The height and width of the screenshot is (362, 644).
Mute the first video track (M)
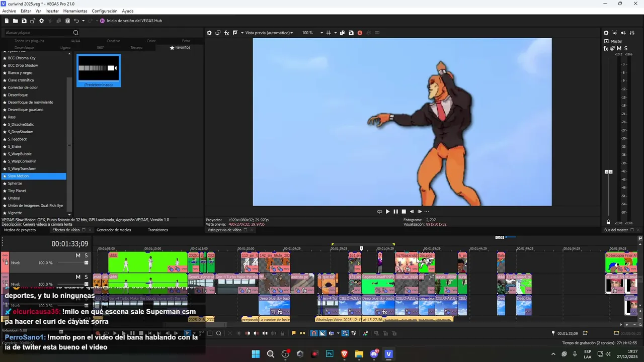pyautogui.click(x=78, y=255)
